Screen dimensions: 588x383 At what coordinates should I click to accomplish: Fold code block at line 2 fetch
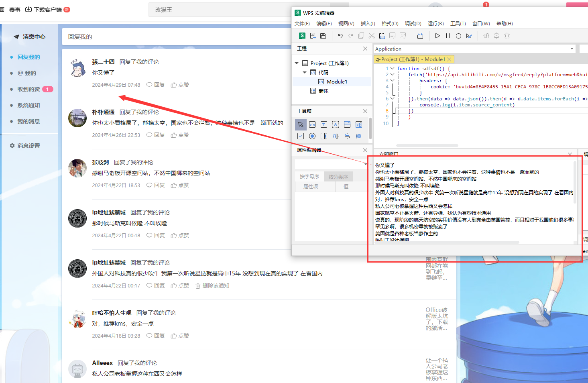(392, 74)
